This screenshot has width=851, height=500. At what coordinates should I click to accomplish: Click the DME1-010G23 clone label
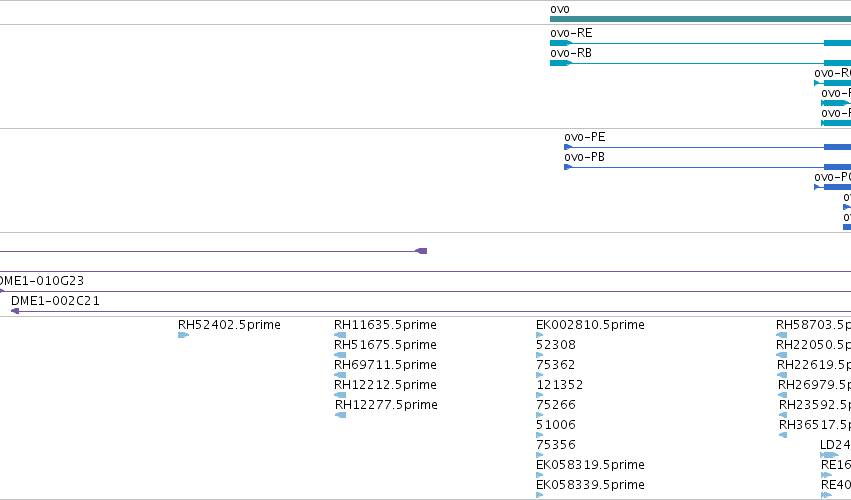(42, 281)
